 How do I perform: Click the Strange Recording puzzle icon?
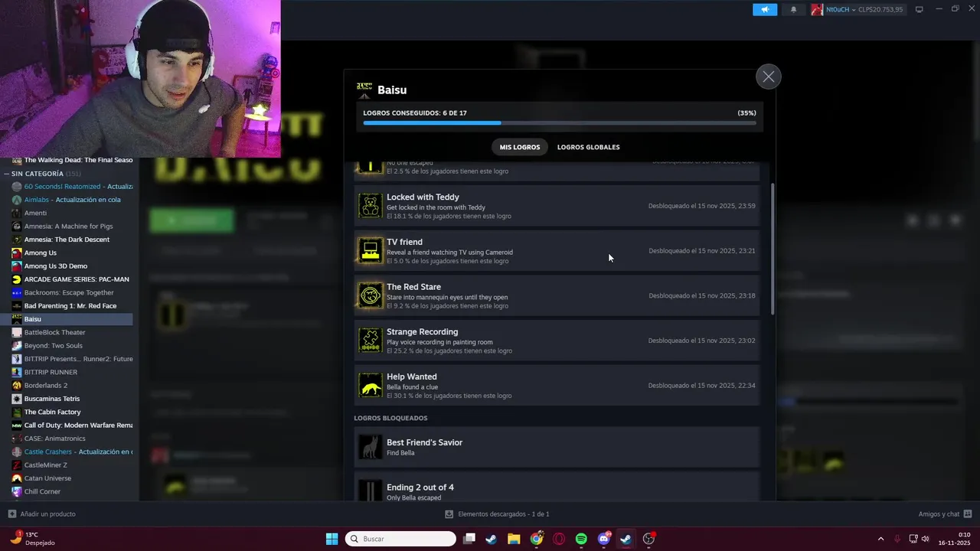(371, 341)
